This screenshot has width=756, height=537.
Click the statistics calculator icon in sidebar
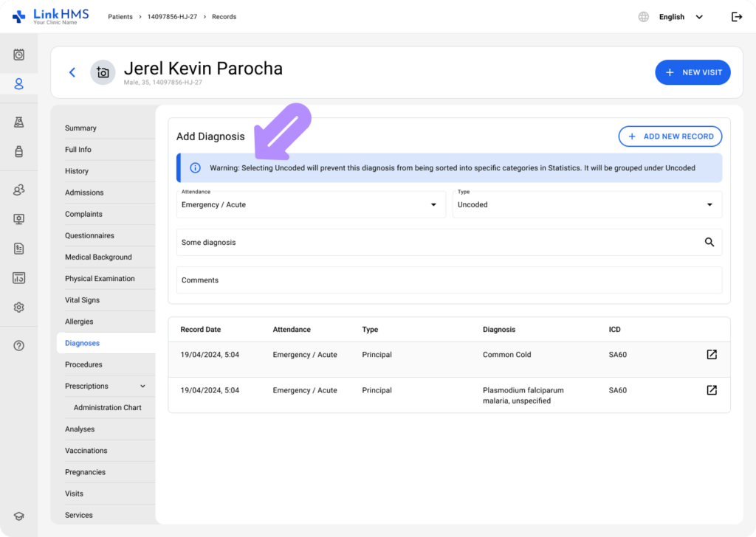click(18, 277)
